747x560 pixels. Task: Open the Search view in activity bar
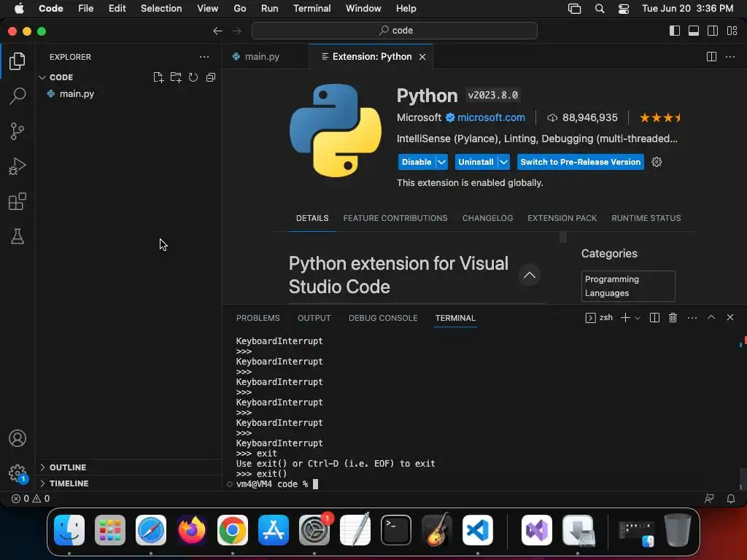click(x=18, y=96)
